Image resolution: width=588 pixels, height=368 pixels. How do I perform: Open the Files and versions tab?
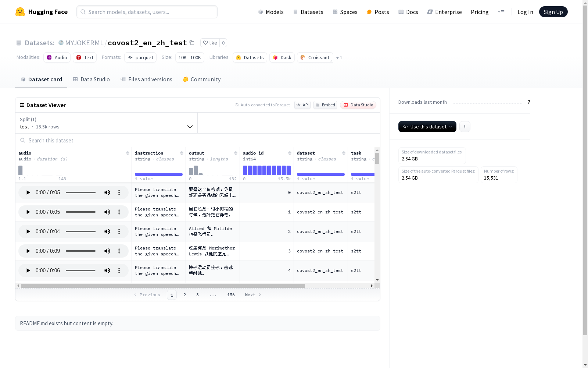[146, 79]
